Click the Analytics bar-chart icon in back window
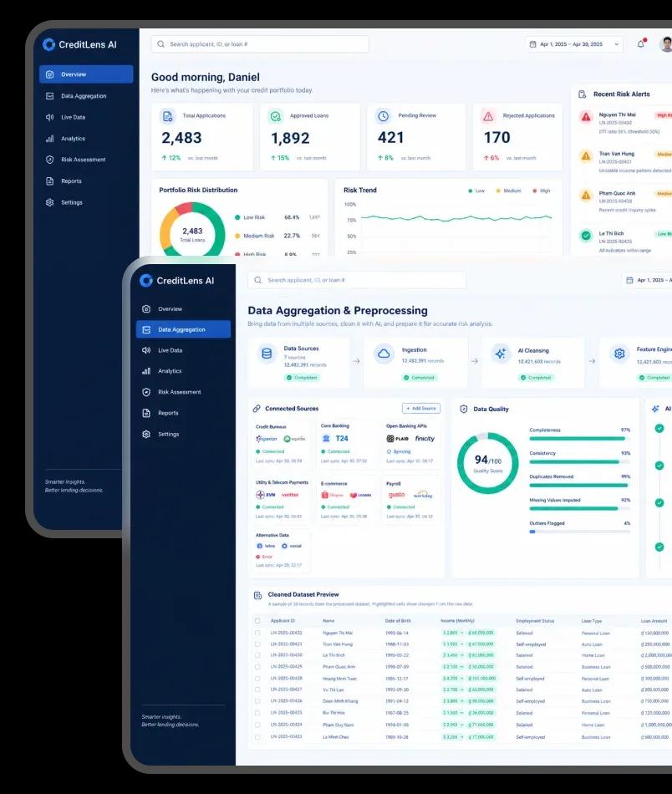 pos(49,139)
